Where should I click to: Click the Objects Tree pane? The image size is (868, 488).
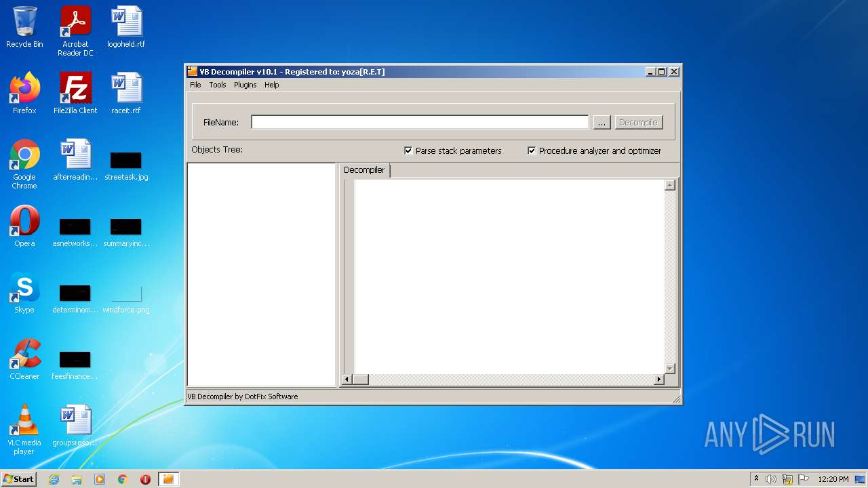point(262,274)
